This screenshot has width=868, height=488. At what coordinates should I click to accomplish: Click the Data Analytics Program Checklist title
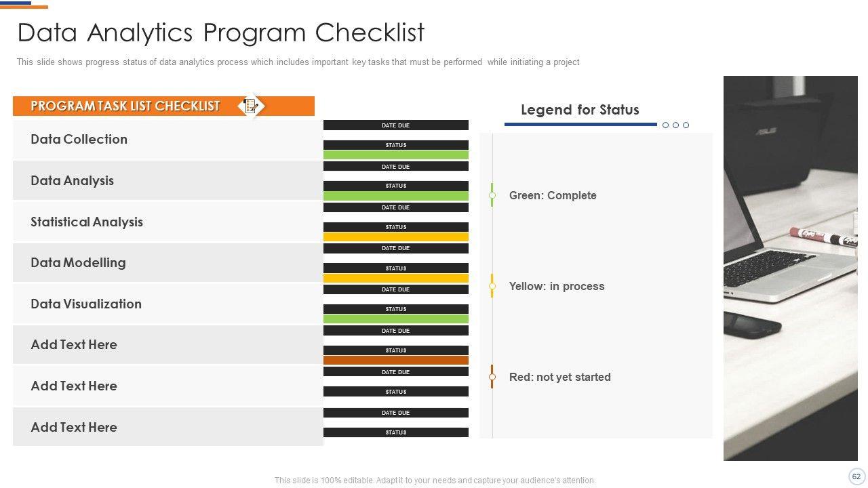tap(221, 33)
